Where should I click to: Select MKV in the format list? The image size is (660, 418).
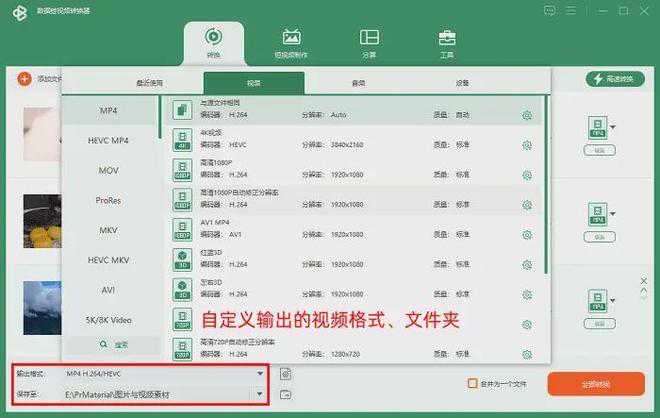point(108,230)
